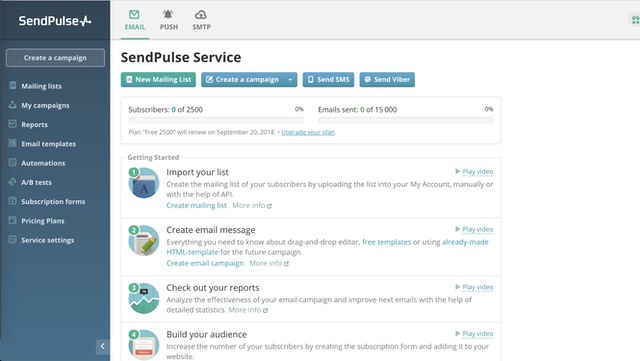Click the Reports sidebar icon
640x361 pixels.
tap(13, 124)
